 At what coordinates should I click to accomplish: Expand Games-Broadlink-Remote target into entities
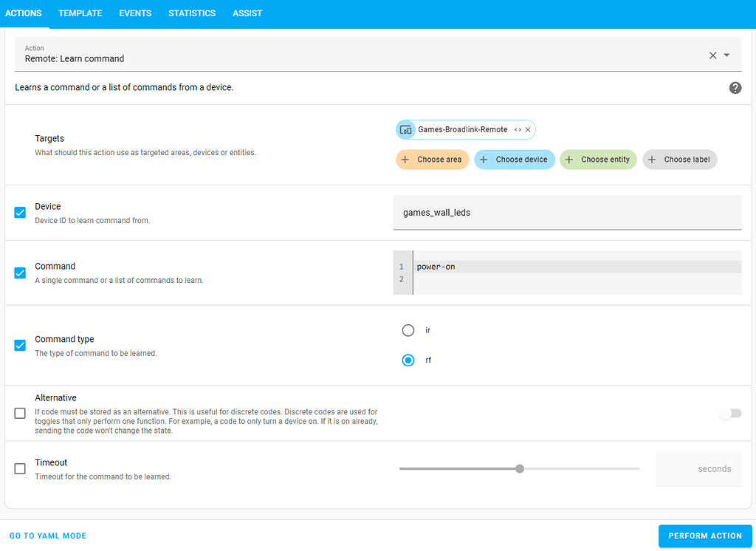[518, 130]
